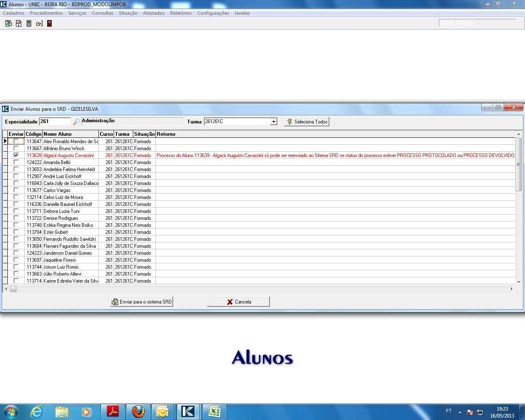525x420 pixels.
Task: Open the Relatórios menu
Action: (x=181, y=13)
